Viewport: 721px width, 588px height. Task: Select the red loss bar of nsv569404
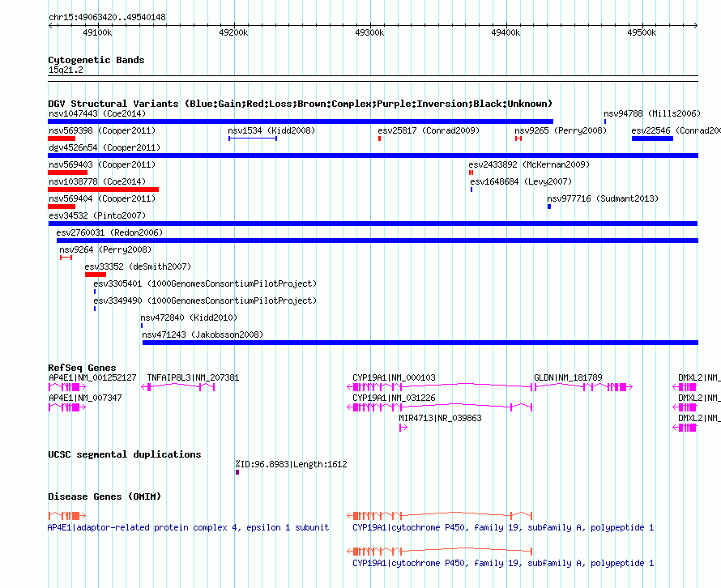[x=62, y=207]
